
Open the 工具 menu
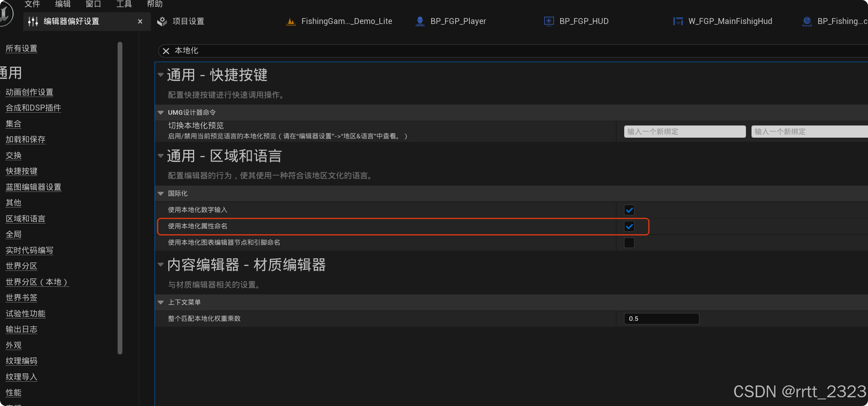click(124, 4)
